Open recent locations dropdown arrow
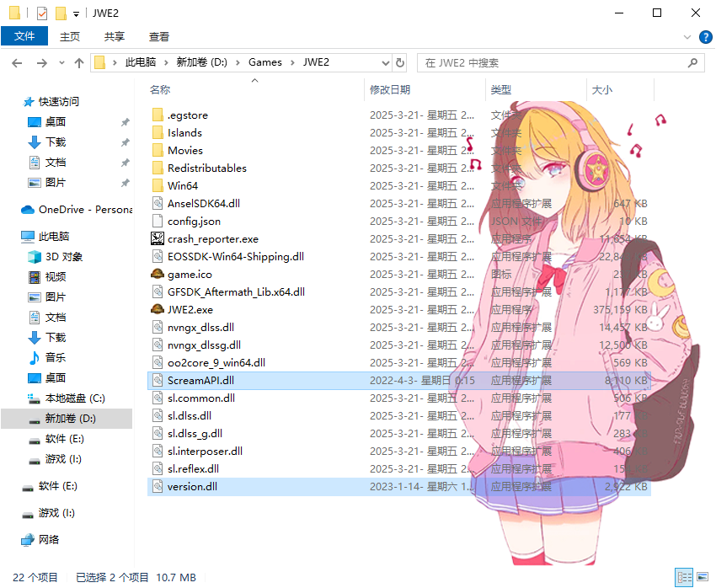Screen dimensions: 716x588 click(x=61, y=63)
